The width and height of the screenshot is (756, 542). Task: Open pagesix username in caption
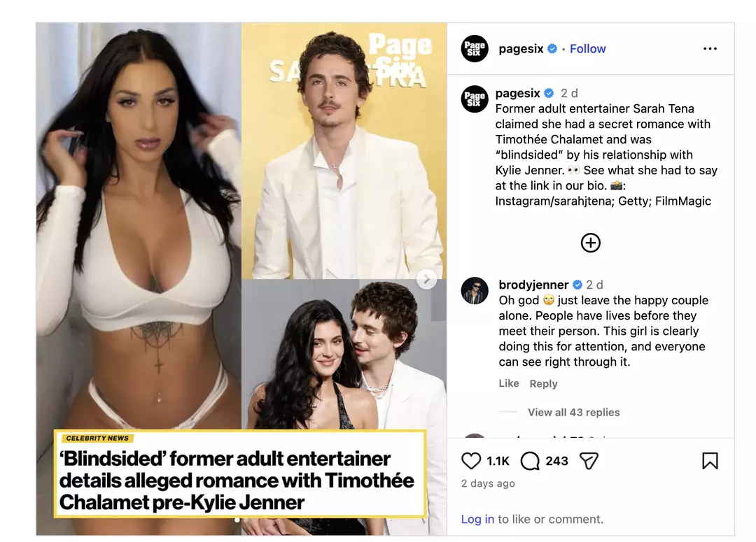pos(518,93)
